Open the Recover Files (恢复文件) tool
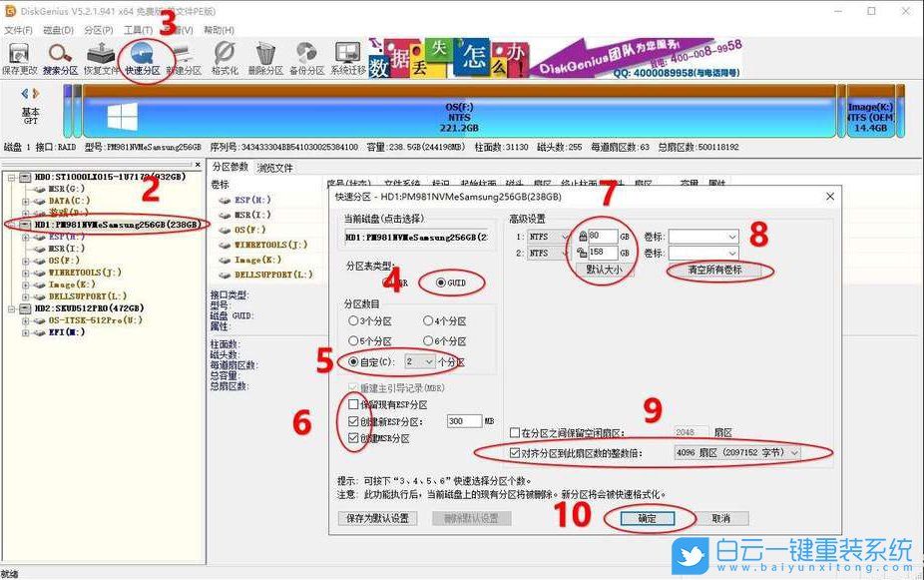 [102, 55]
